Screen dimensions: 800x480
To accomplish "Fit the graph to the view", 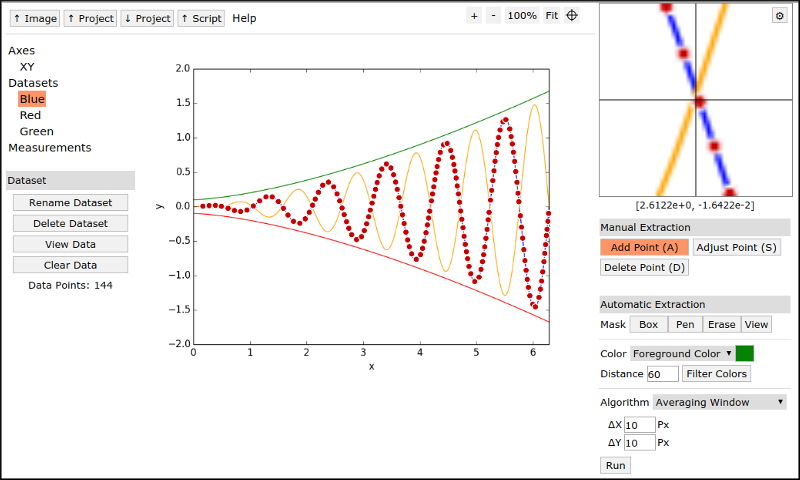I will click(552, 16).
